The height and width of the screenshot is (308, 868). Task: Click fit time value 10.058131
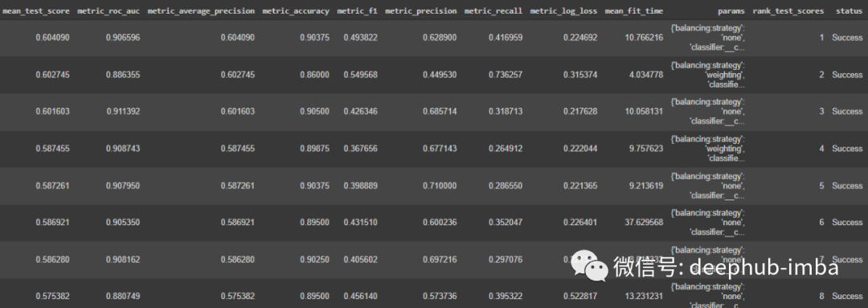tap(645, 111)
